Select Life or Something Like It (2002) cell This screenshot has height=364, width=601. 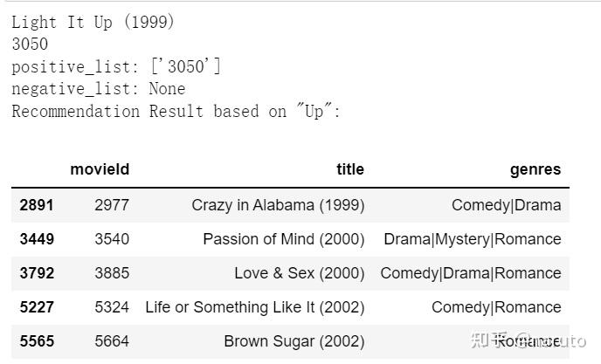[254, 307]
